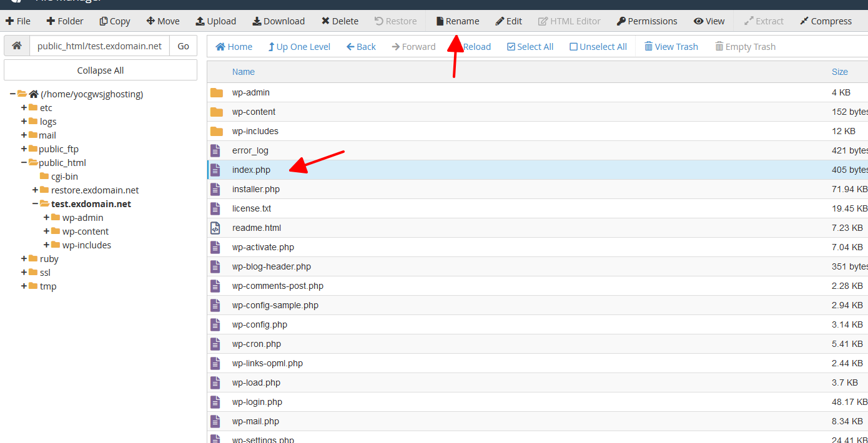Click View in the toolbar
Screen dimensions: 868x443
tap(709, 21)
